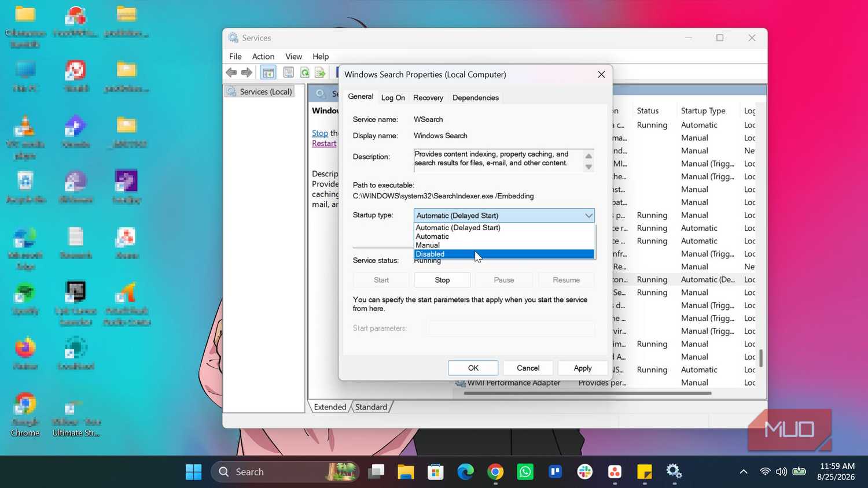Open File Explorer from the taskbar

[x=406, y=472]
